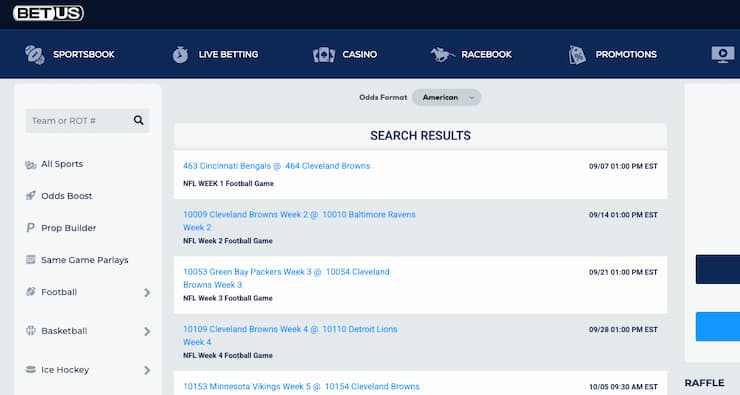Click the Racebook horse icon
Image resolution: width=740 pixels, height=395 pixels.
click(x=442, y=55)
